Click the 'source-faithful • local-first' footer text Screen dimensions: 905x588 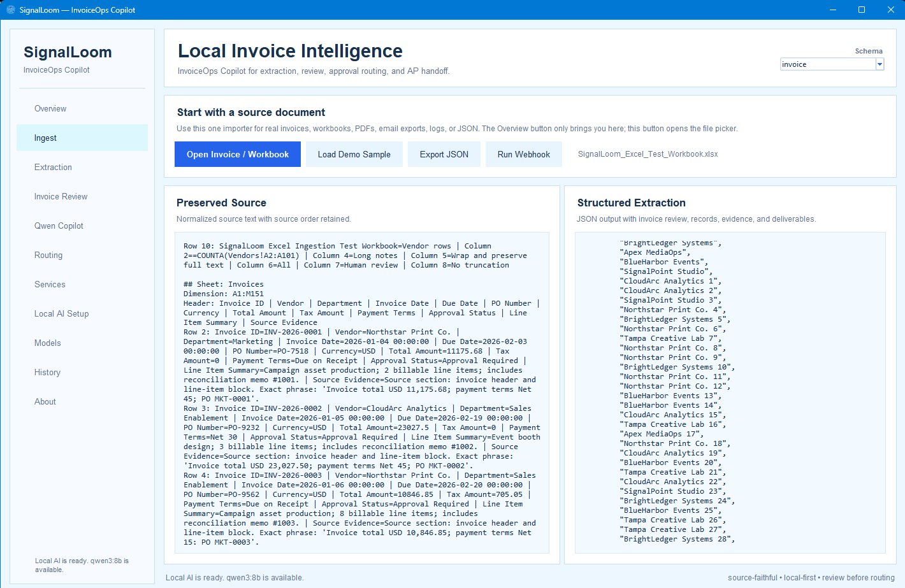click(811, 578)
